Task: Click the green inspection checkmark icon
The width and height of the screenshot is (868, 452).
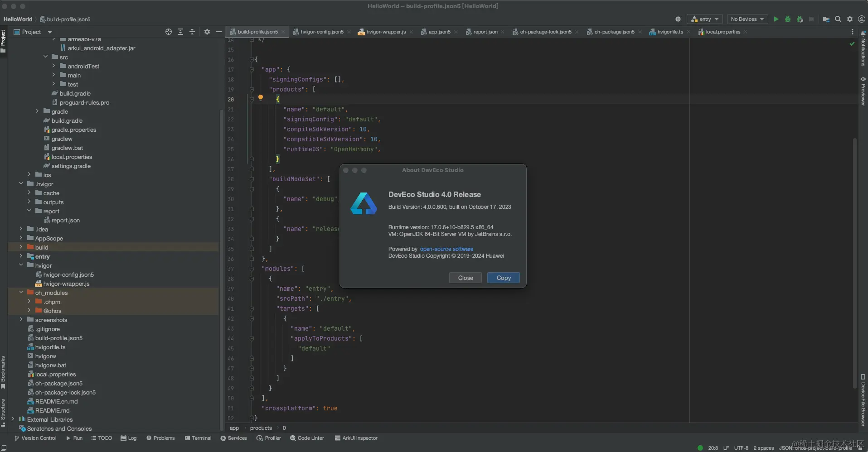Action: coord(852,43)
